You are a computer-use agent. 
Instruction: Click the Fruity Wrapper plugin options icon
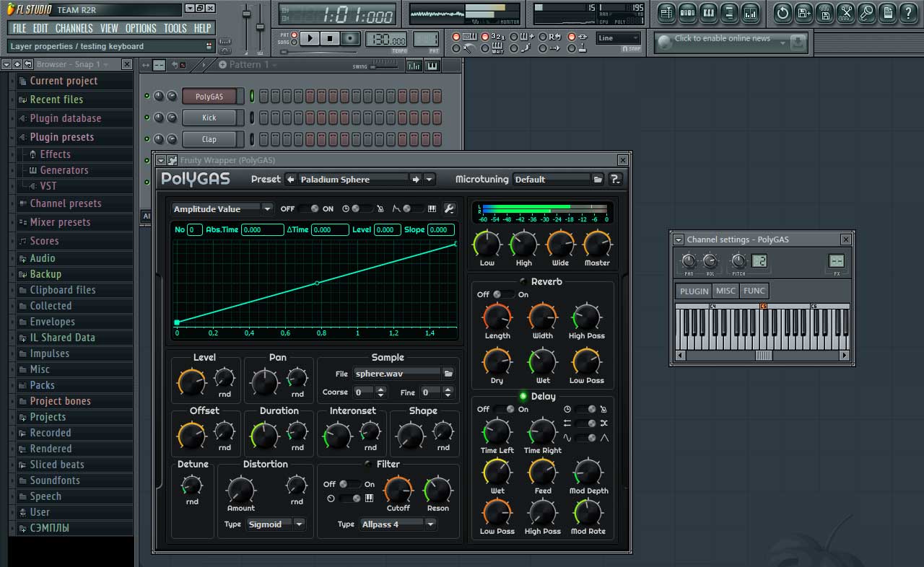click(x=172, y=160)
